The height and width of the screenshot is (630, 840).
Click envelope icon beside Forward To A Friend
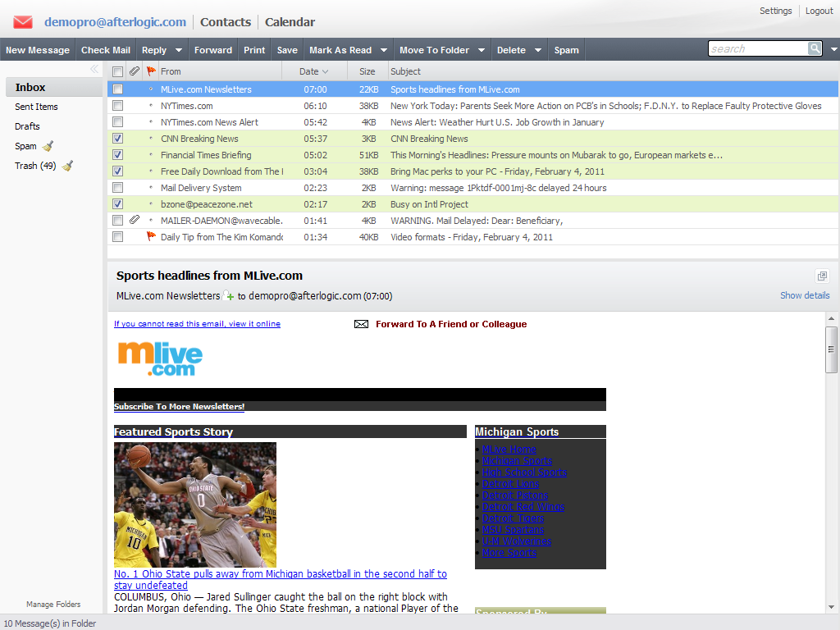coord(361,324)
